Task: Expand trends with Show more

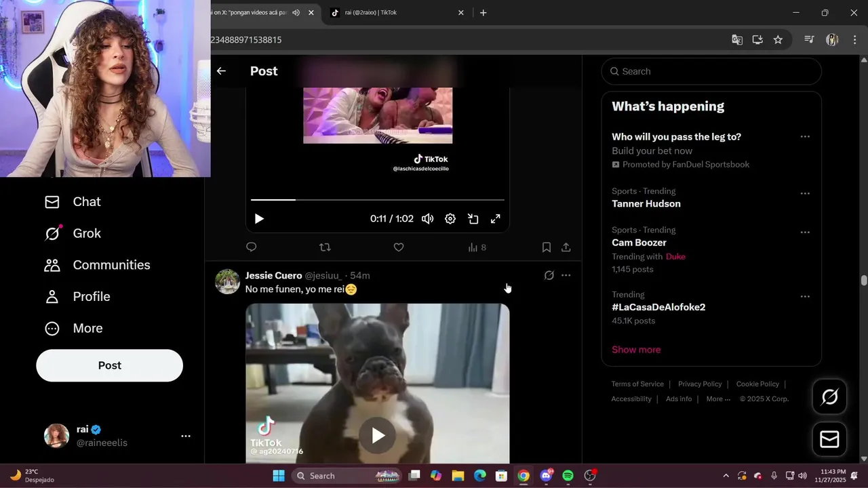Action: [636, 350]
